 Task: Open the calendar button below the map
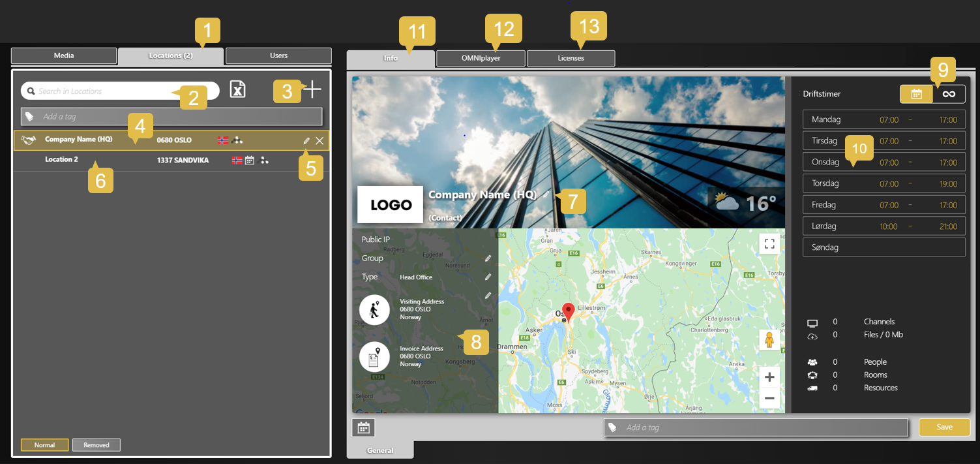click(x=363, y=427)
